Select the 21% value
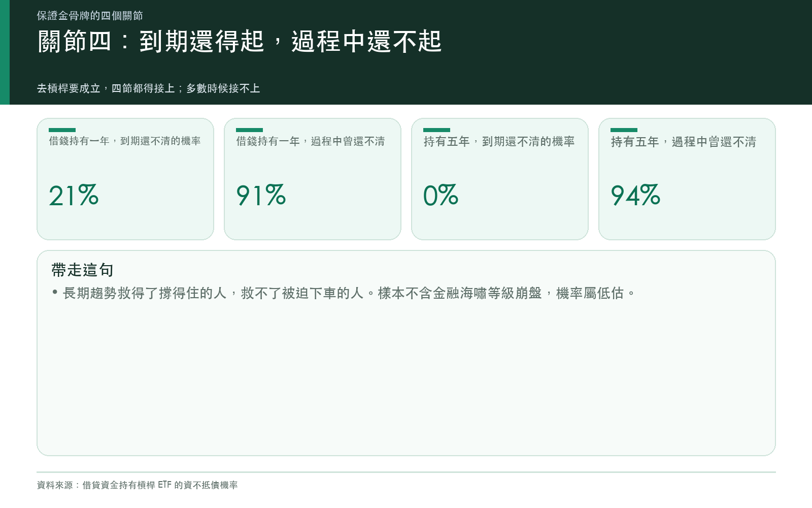The image size is (812, 508). [x=74, y=196]
